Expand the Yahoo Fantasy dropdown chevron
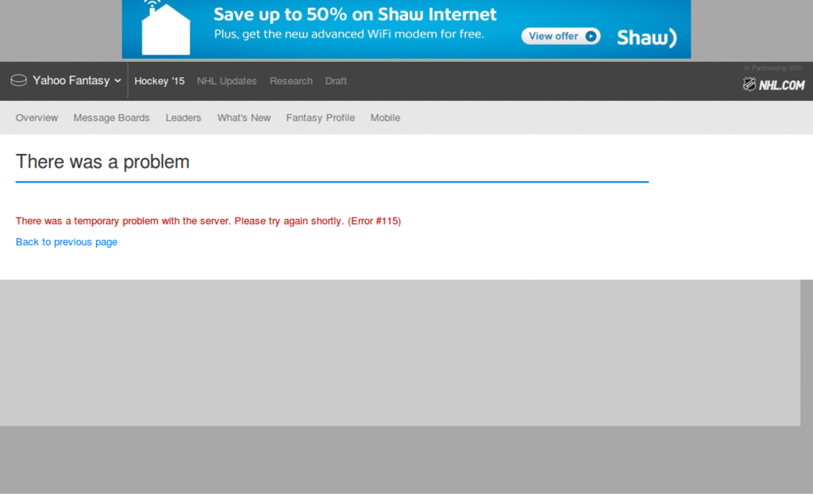This screenshot has width=813, height=504. tap(118, 81)
